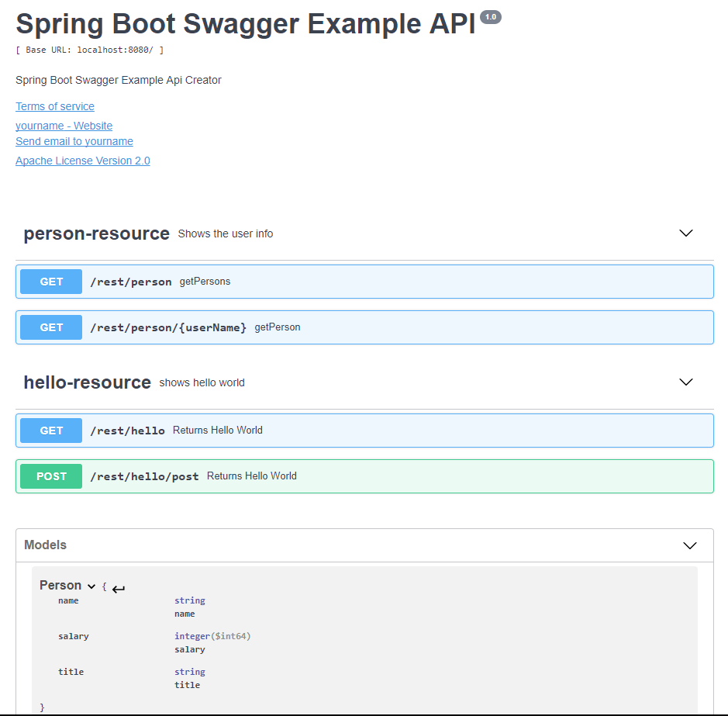Collapse the Person model arrow
Screen dimensions: 728x716
(91, 586)
